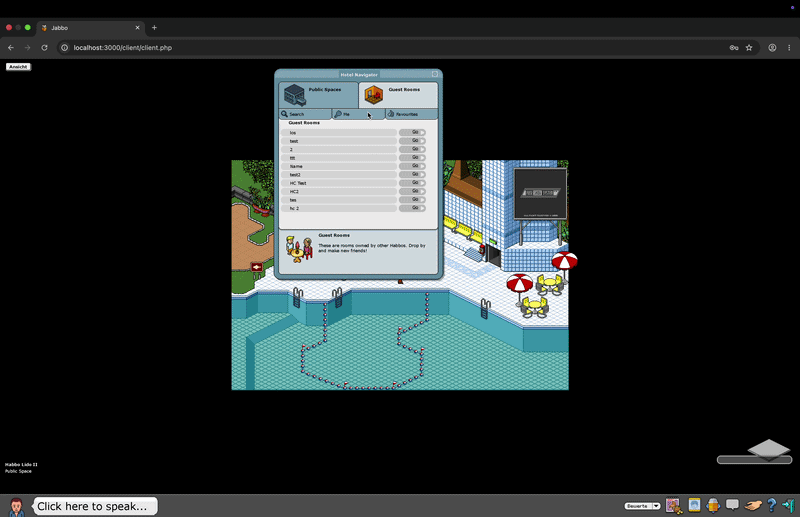Click the room zoom slider bar
This screenshot has height=517, width=800.
(754, 460)
